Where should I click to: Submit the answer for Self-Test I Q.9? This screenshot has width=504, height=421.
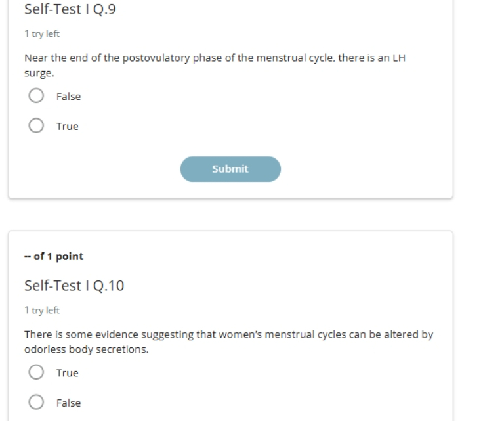pos(230,169)
